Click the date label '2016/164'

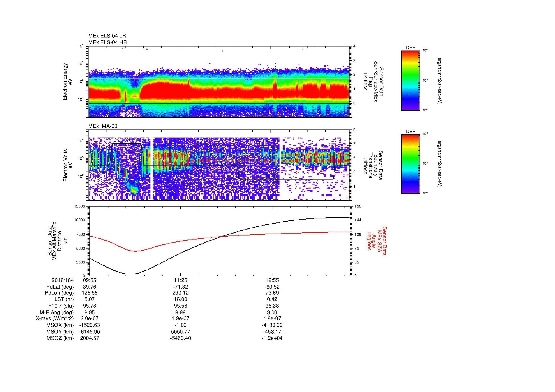click(x=63, y=280)
